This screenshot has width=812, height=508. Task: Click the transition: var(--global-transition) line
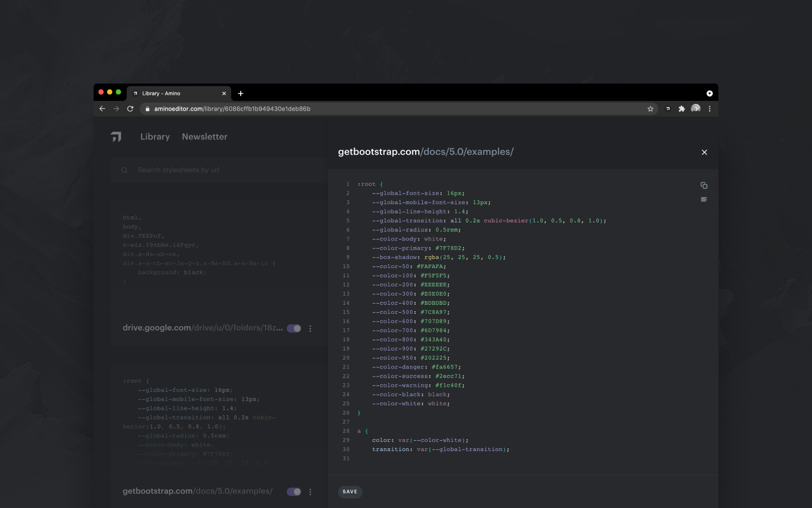click(x=440, y=449)
